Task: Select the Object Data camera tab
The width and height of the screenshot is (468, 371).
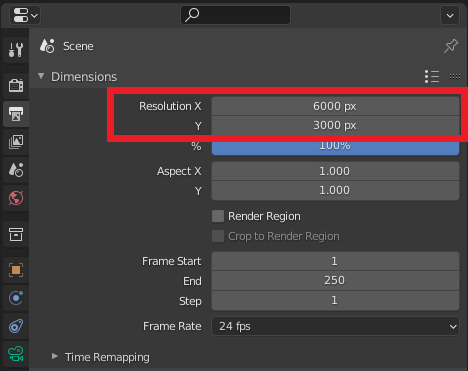Action: tap(16, 354)
